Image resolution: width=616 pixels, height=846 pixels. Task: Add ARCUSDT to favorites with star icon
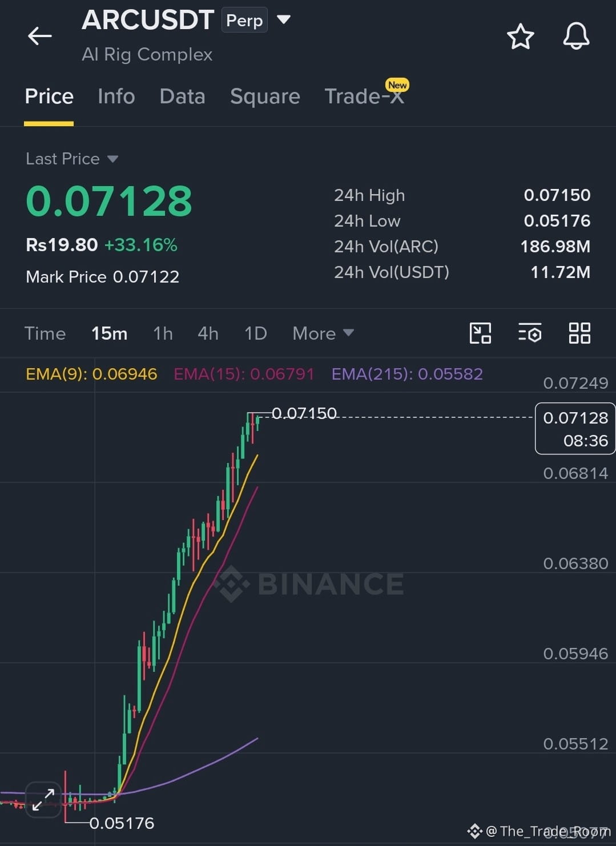[520, 36]
